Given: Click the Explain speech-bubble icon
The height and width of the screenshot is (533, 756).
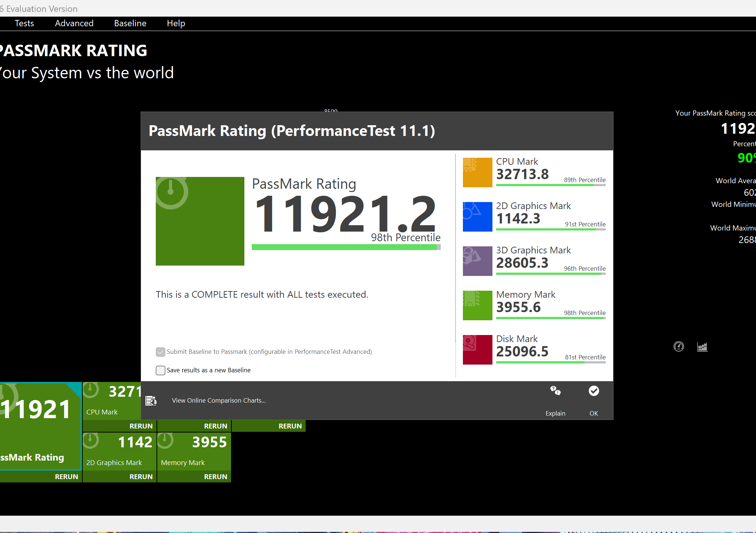Looking at the screenshot, I should 555,391.
